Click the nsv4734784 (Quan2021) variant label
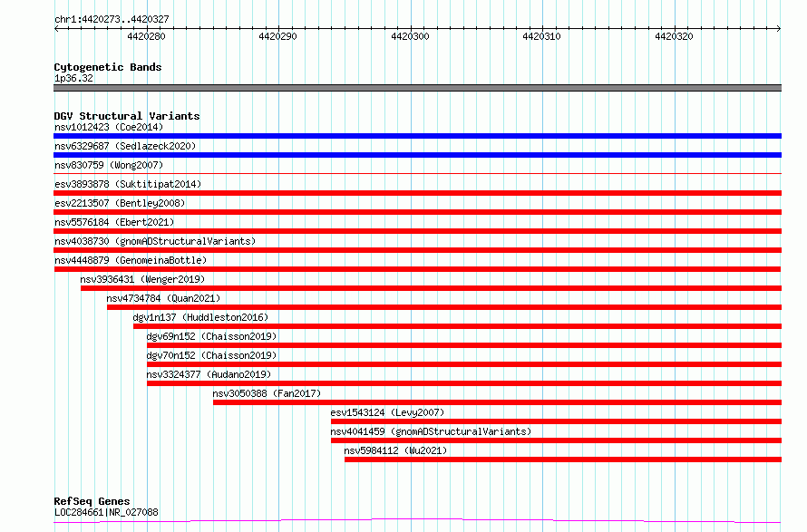The height and width of the screenshot is (532, 807). tap(163, 298)
